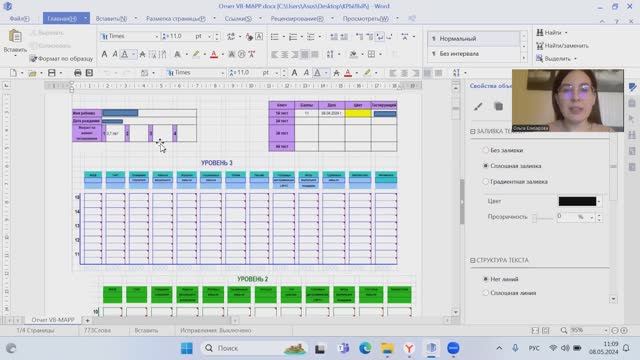This screenshot has height=360, width=640.
Task: Open the Разметка страницы tab
Action: pos(176,19)
